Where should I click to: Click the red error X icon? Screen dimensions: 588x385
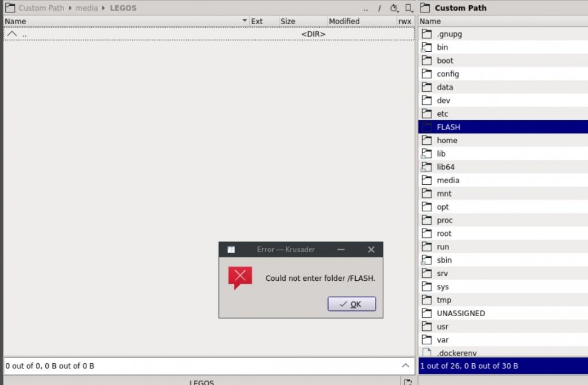240,278
